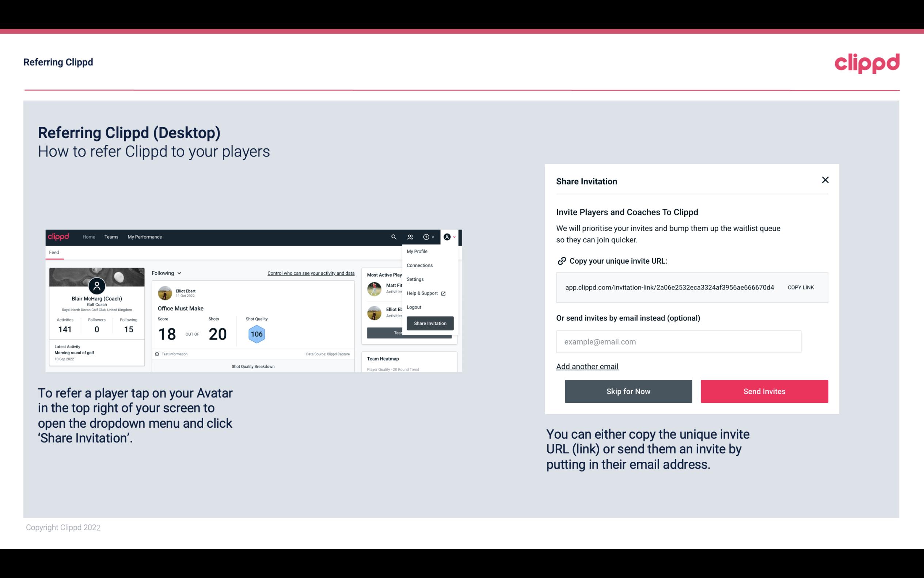
Task: Click the Help and Support external link icon
Action: tap(442, 293)
